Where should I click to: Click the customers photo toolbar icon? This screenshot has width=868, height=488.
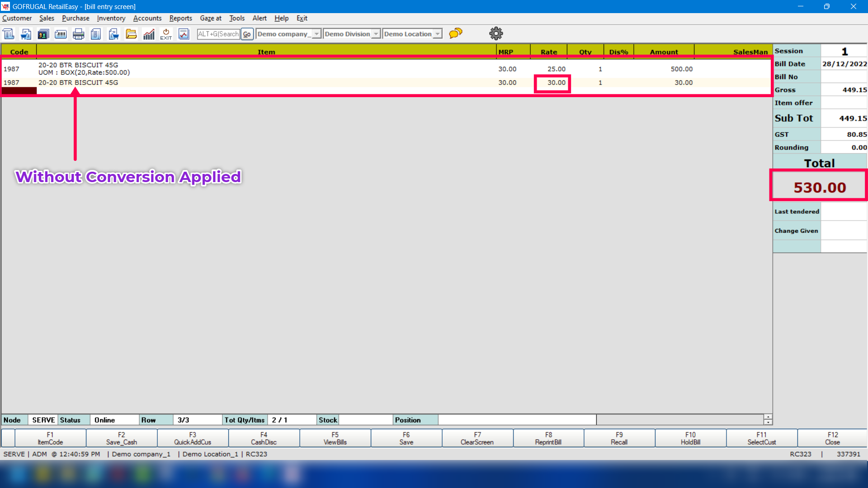[x=43, y=34]
